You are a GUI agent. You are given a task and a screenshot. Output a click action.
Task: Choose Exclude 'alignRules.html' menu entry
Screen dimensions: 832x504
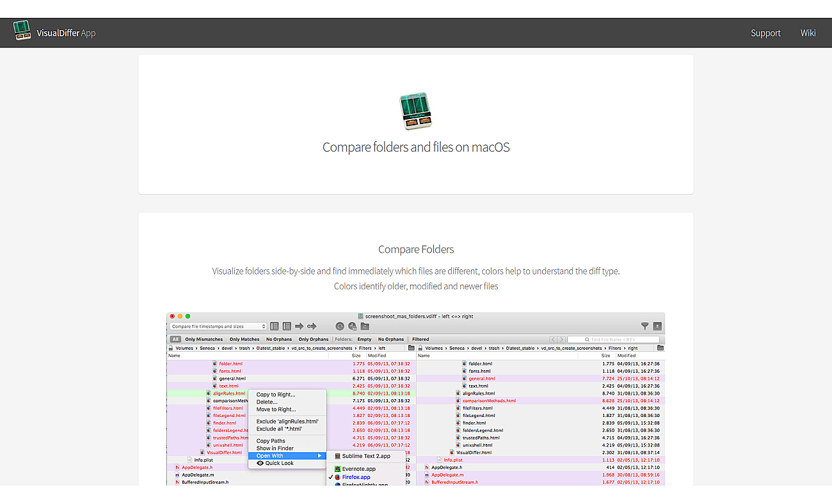click(287, 421)
